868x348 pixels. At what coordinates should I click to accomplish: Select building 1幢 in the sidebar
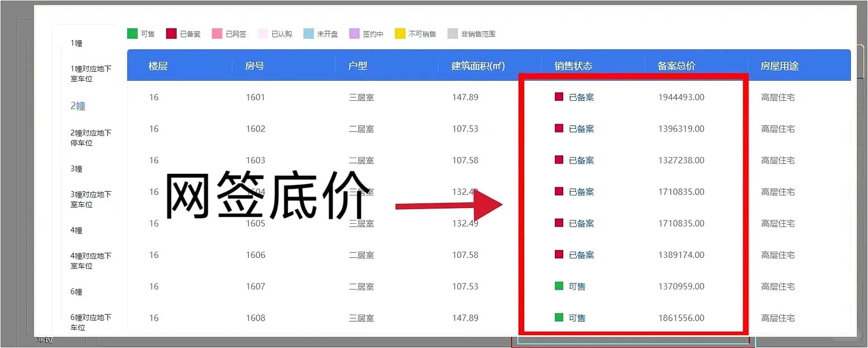click(76, 43)
